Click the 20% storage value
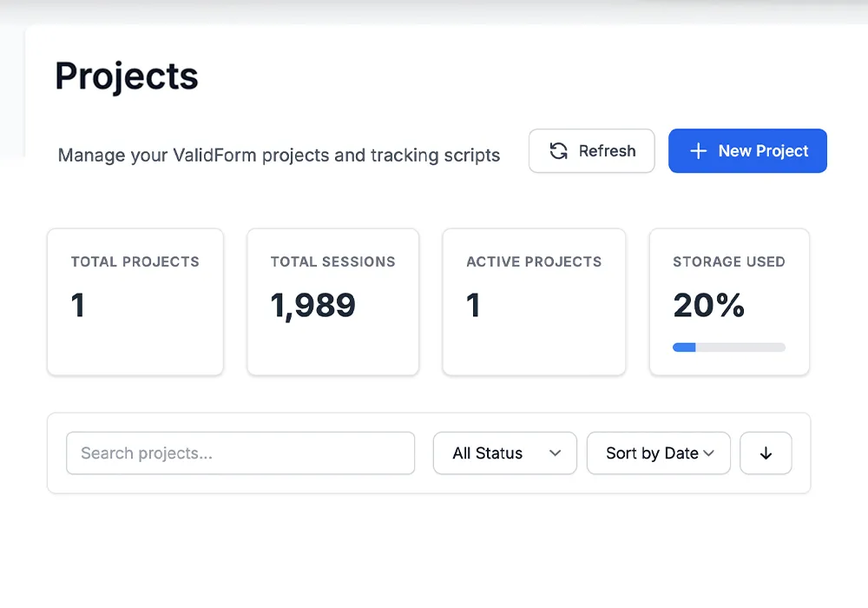This screenshot has width=868, height=608. 708,305
